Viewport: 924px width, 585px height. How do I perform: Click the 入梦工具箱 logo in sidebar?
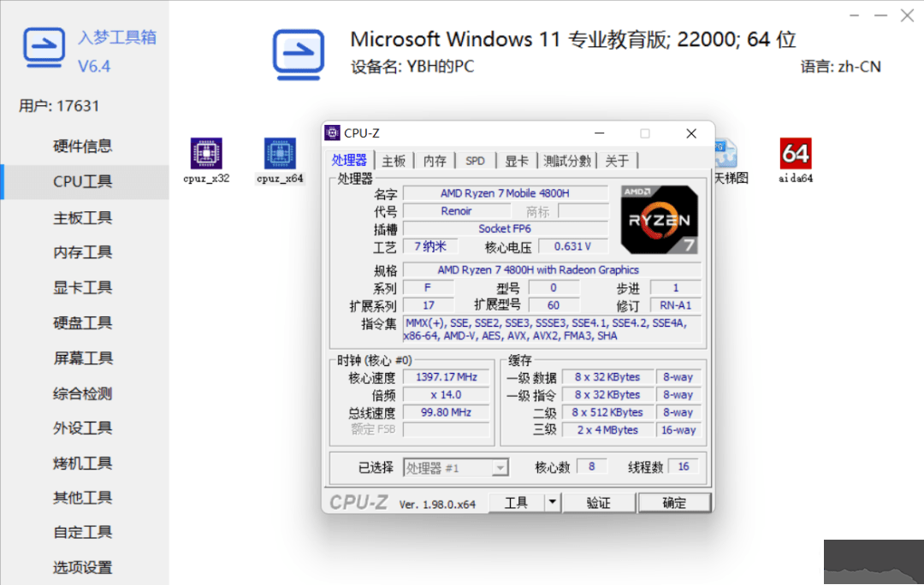(x=44, y=49)
